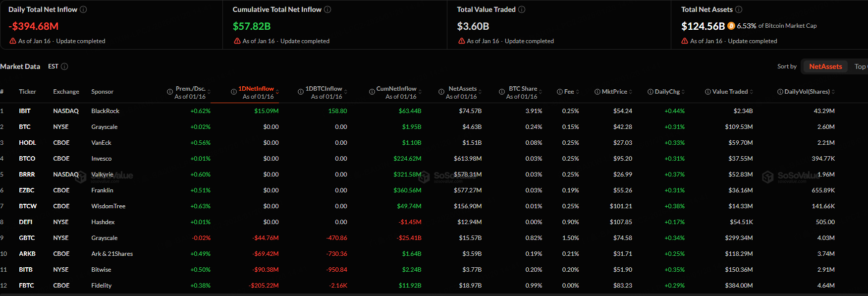The height and width of the screenshot is (296, 868).
Task: Switch to the Top sort tab
Action: coord(860,66)
